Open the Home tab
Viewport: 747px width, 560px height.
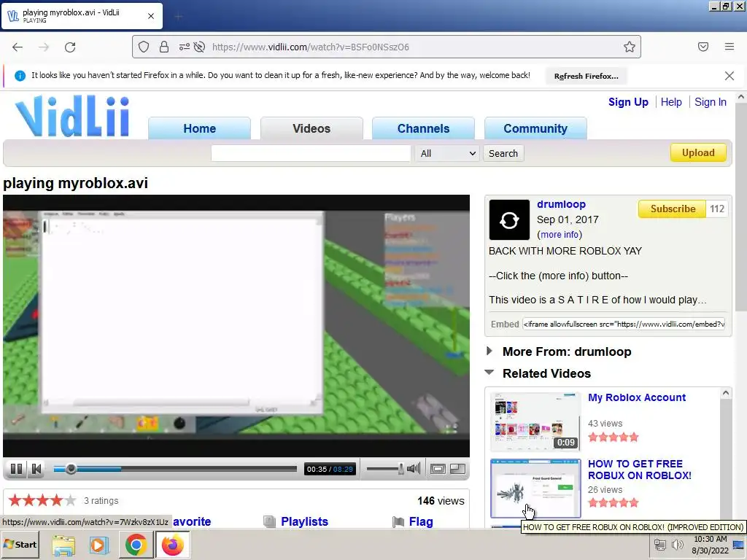tap(200, 128)
